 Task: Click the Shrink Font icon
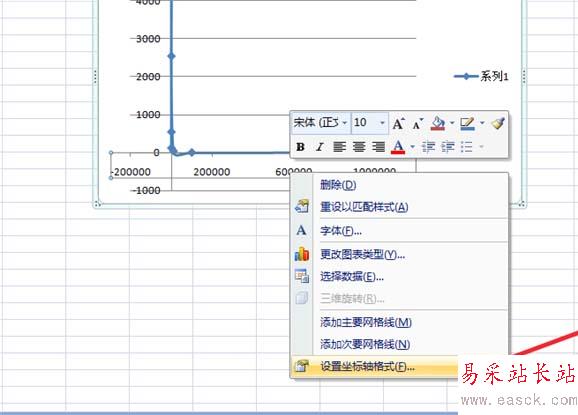tap(418, 124)
